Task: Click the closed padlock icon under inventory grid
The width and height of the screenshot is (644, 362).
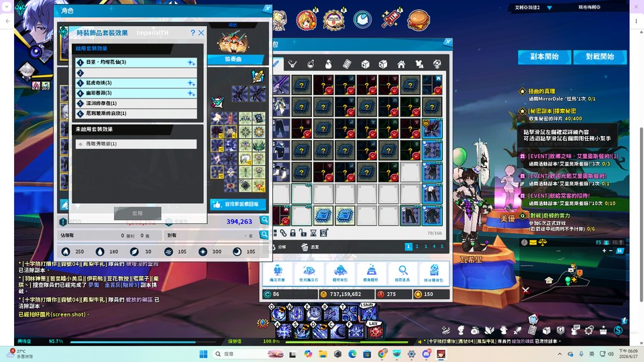Action: coord(293,233)
